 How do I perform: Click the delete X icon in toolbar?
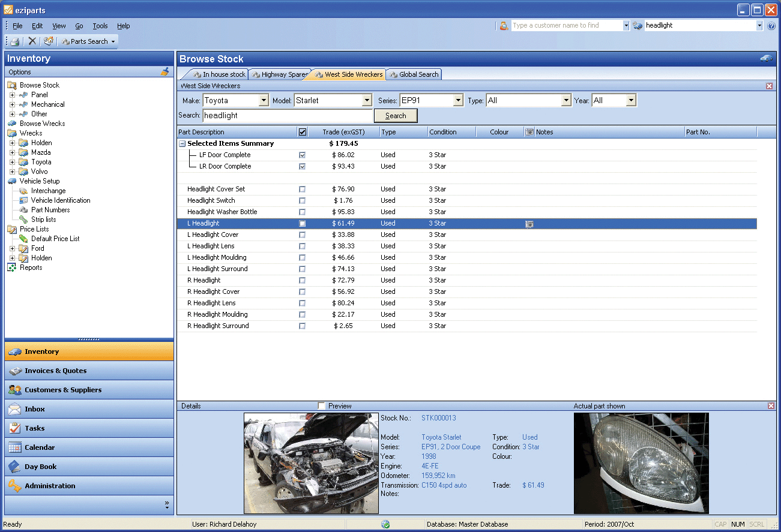tap(32, 41)
